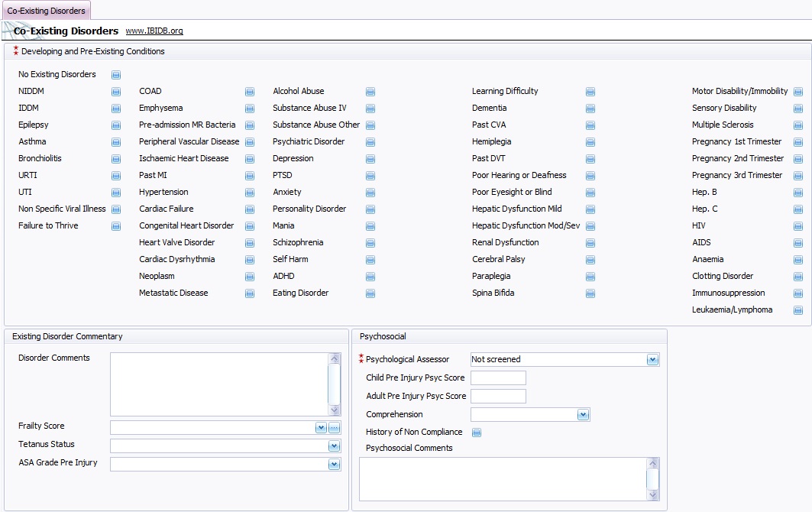
Task: Check the Leukaemia/Lymphoma box
Action: tap(798, 310)
